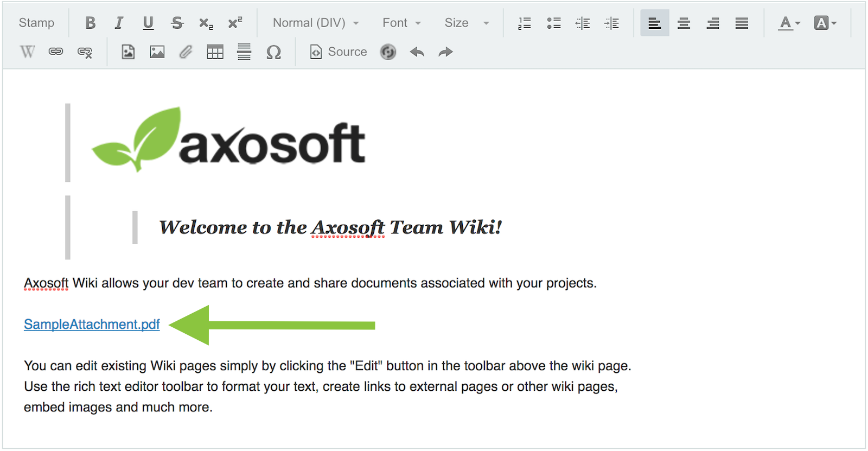
Task: Redo the last edit
Action: click(446, 52)
